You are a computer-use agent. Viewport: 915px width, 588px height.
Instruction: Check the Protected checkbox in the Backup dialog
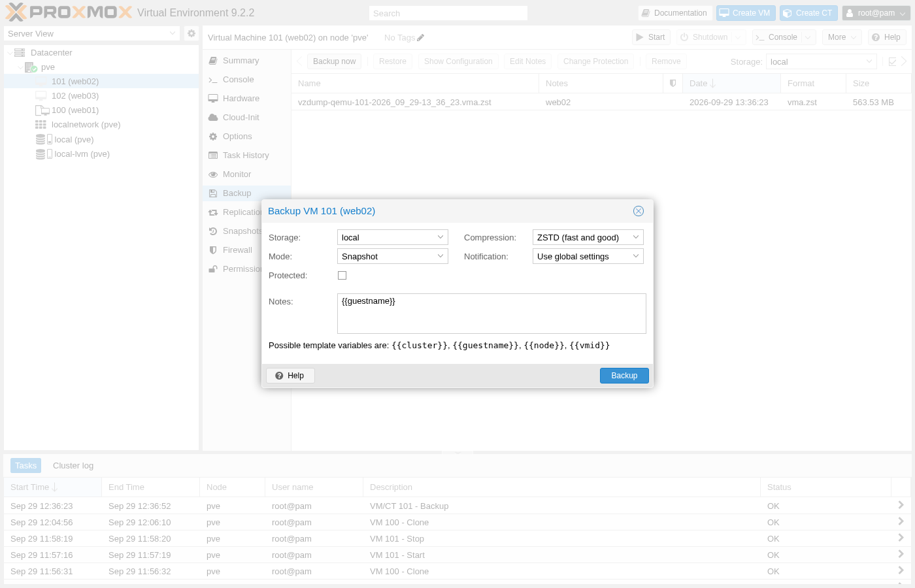pos(342,276)
